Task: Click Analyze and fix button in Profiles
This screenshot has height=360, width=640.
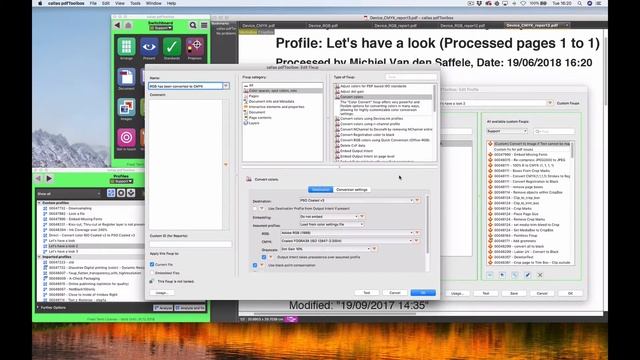Action: pos(190,308)
